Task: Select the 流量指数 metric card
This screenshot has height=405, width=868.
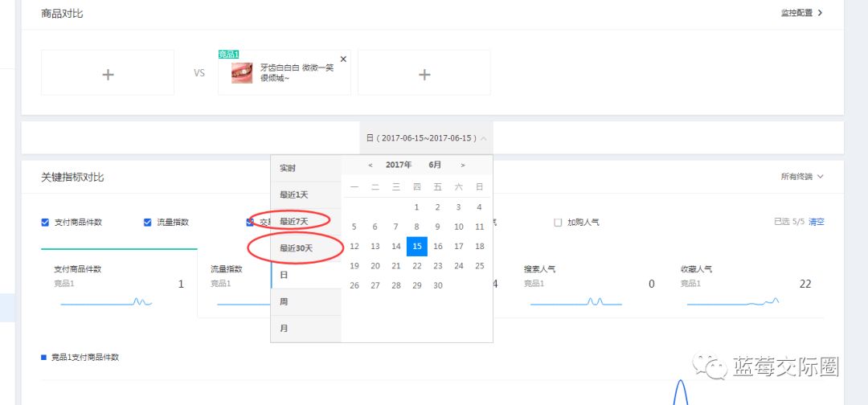Action: pyautogui.click(x=234, y=284)
